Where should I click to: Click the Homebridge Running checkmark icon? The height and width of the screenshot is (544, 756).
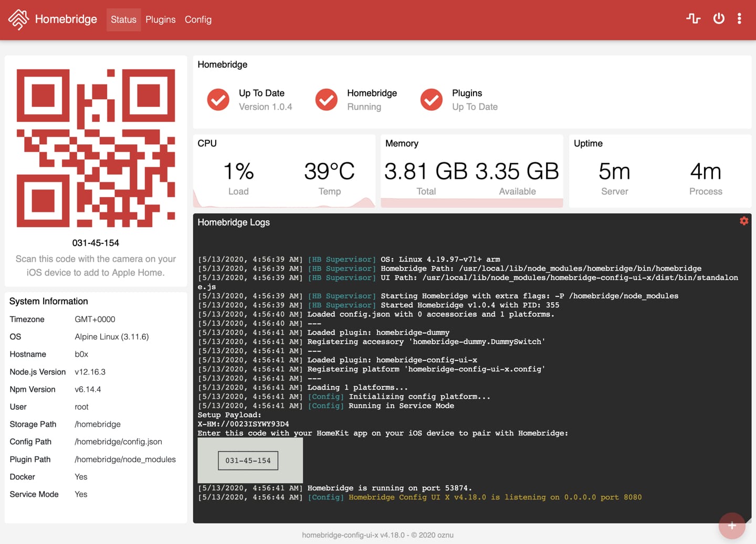tap(326, 99)
